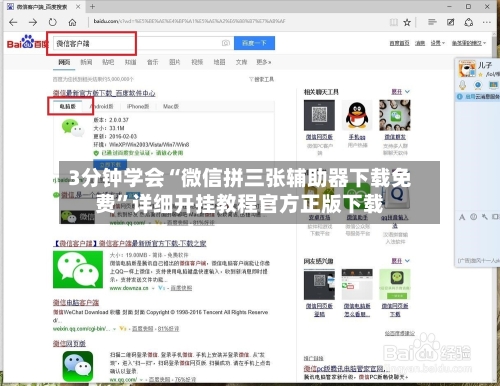This screenshot has height=386, width=500.
Task: Click the 微信客户端 browser tab title
Action: (42, 7)
